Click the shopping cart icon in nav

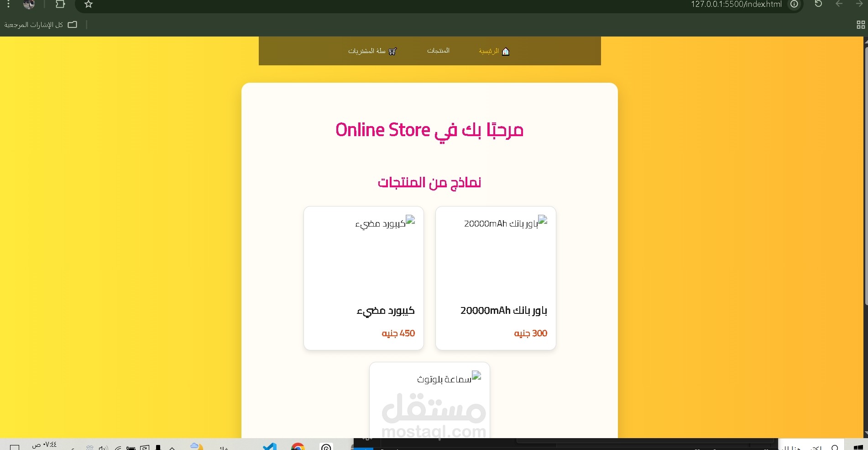[392, 51]
